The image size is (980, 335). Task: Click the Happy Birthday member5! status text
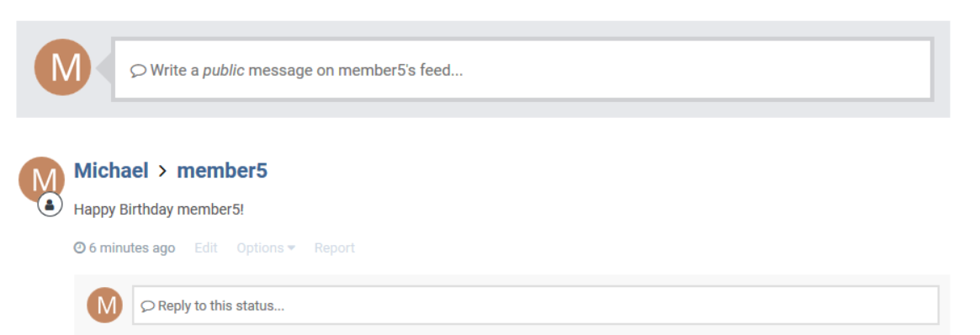tap(159, 210)
